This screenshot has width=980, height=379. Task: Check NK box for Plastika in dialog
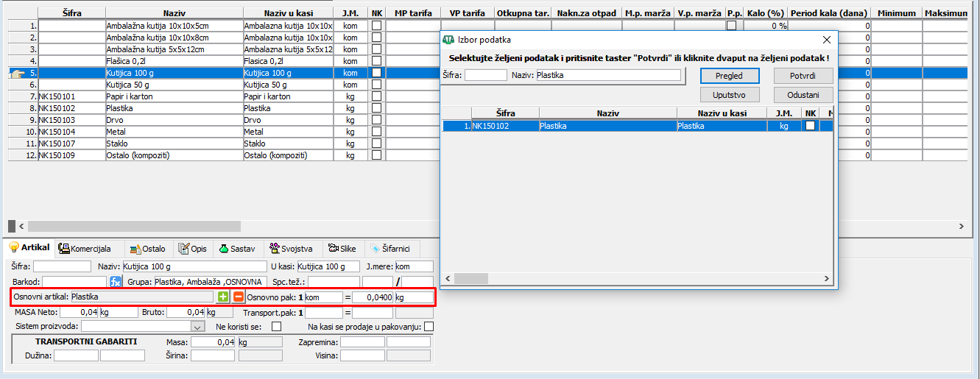pos(810,126)
